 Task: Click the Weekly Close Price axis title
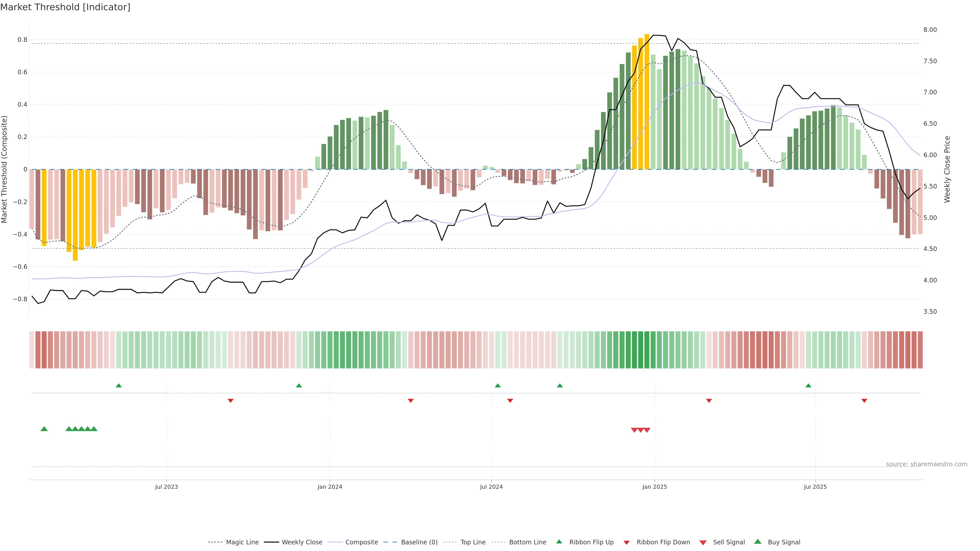click(x=947, y=169)
